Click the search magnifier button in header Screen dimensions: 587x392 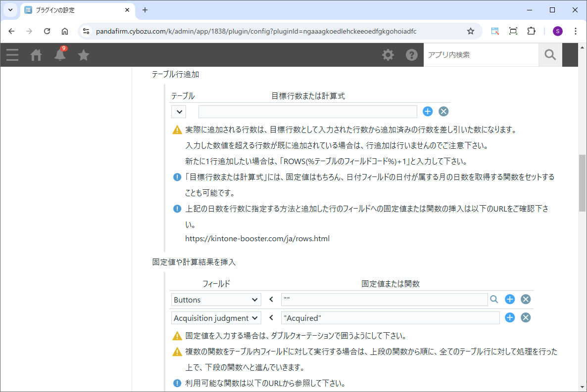(x=550, y=55)
